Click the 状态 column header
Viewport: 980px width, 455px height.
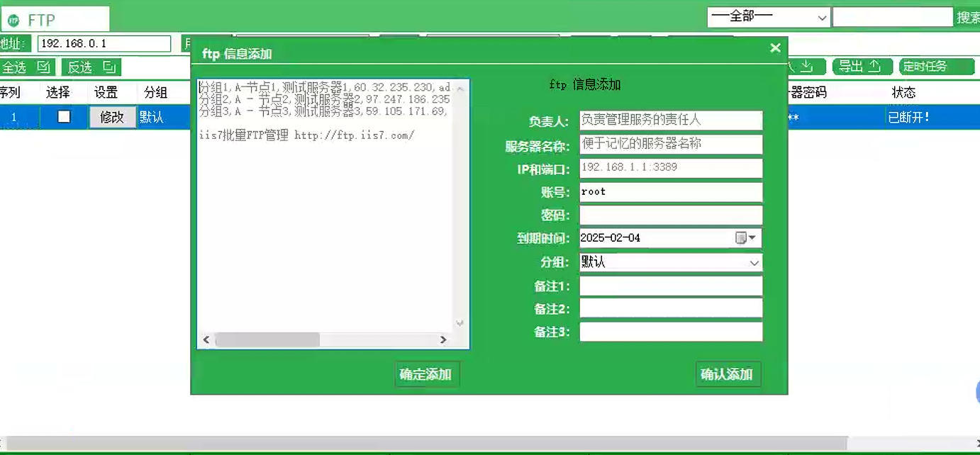click(x=903, y=93)
